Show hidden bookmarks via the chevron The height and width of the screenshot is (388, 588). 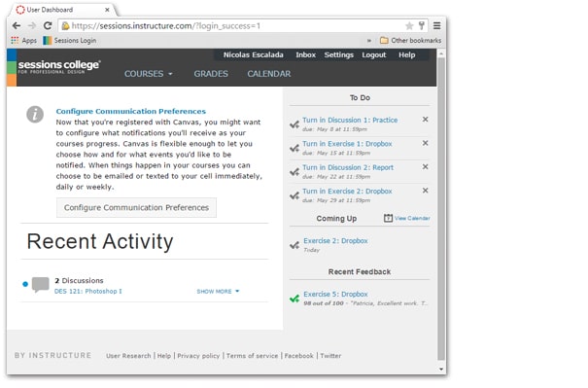369,41
